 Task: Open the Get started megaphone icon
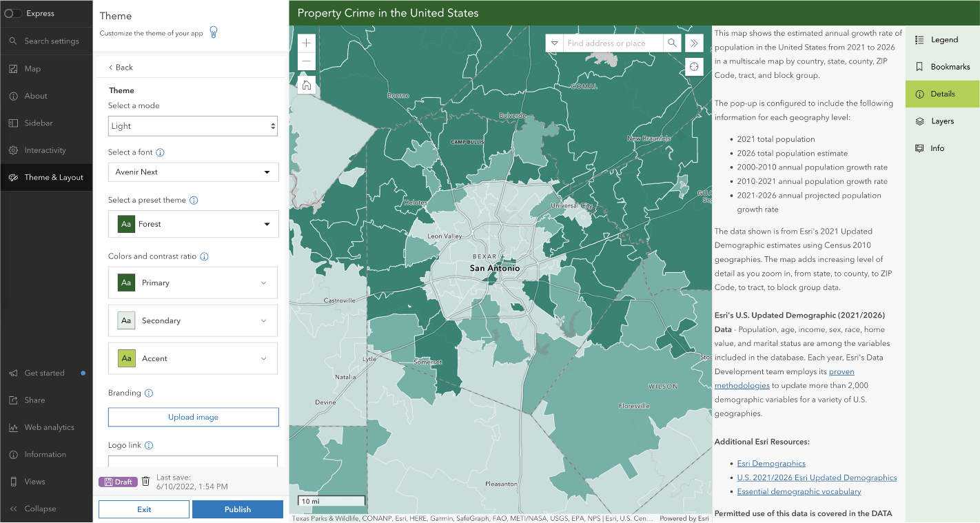(13, 373)
